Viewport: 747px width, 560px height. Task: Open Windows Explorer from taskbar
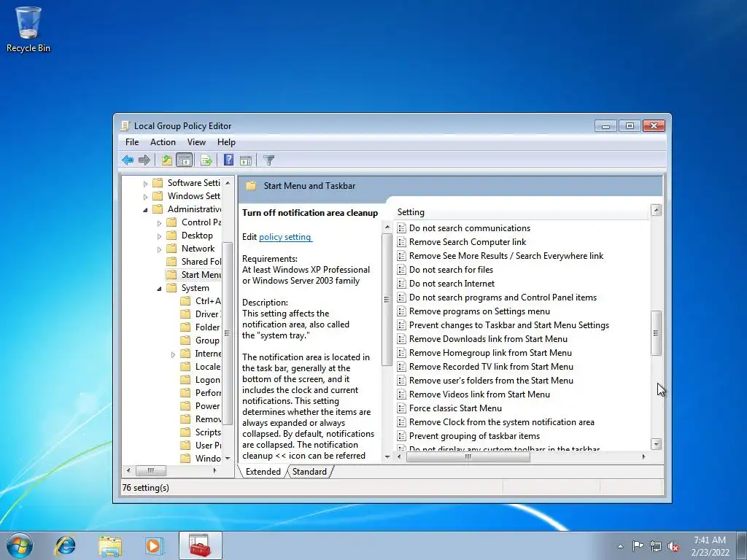pos(110,545)
